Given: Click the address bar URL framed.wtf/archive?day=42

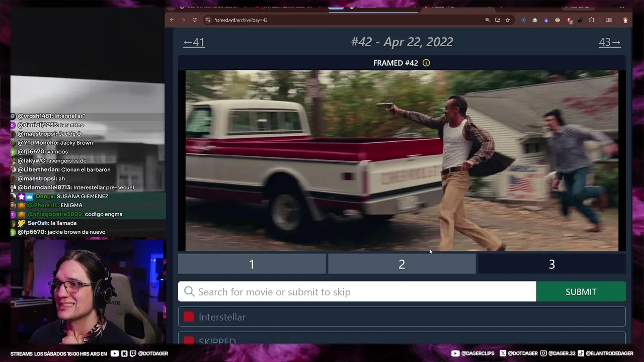Looking at the screenshot, I should (240, 20).
